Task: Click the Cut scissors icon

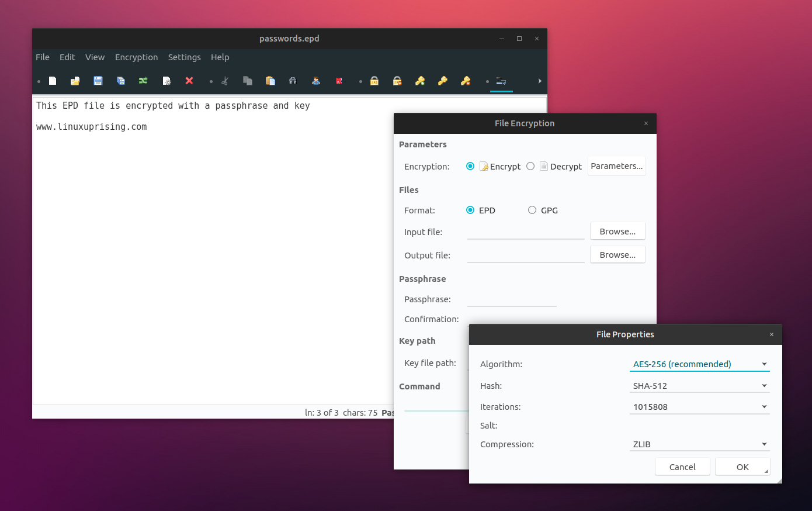Action: (225, 81)
